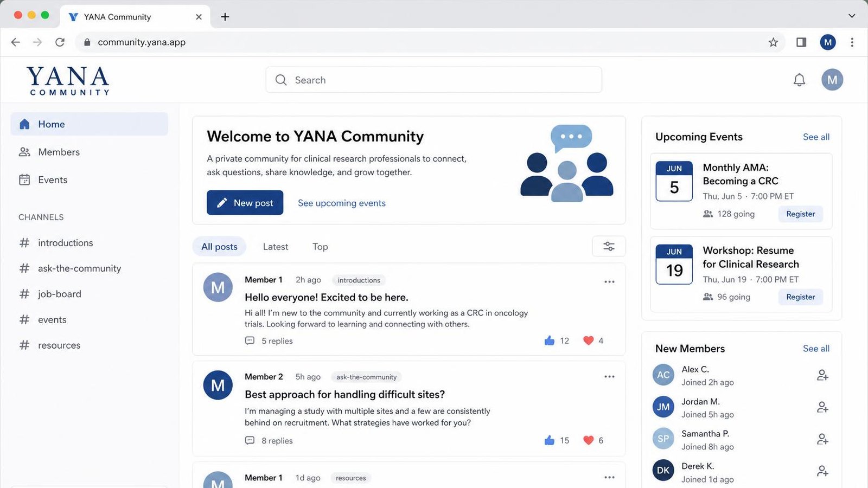Register for the Resume Workshop event
Image resolution: width=868 pixels, height=488 pixels.
pos(800,297)
